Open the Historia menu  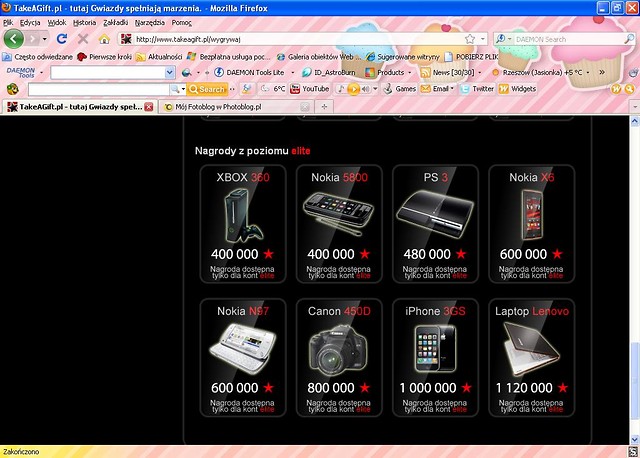click(84, 23)
